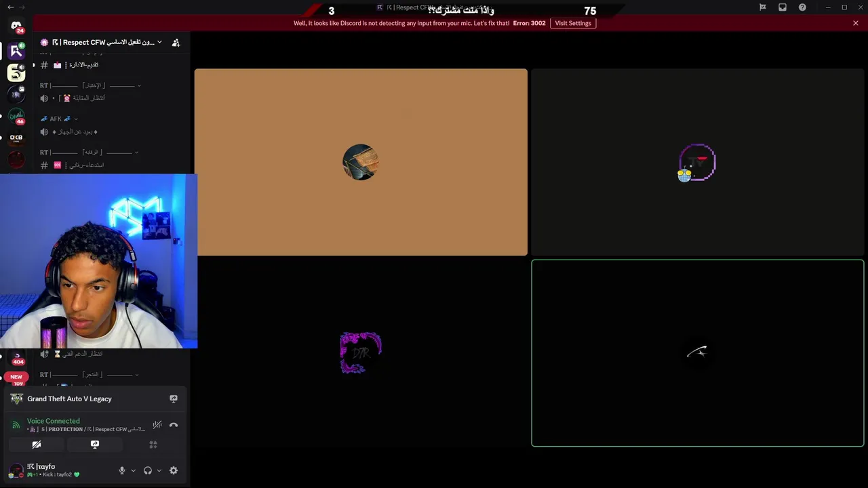Viewport: 868px width, 488px height.
Task: Focus the participant tile with purple pixel ring avatar
Action: (697, 162)
